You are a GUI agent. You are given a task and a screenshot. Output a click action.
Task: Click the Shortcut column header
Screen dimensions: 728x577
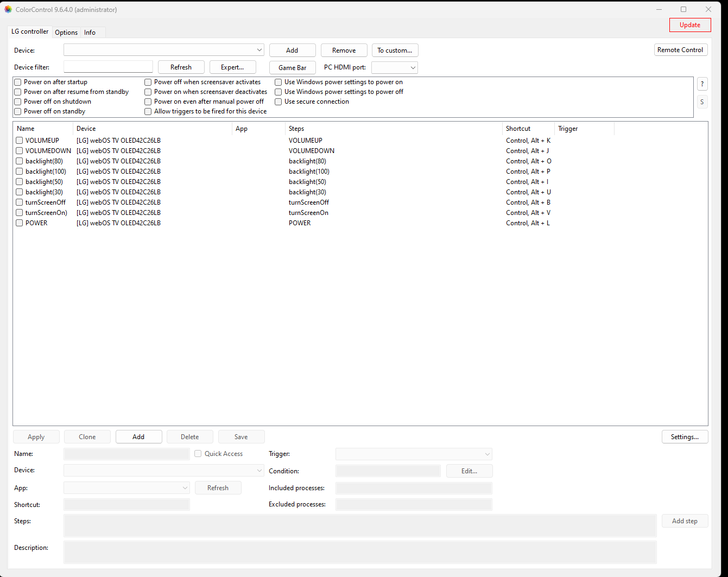click(529, 129)
